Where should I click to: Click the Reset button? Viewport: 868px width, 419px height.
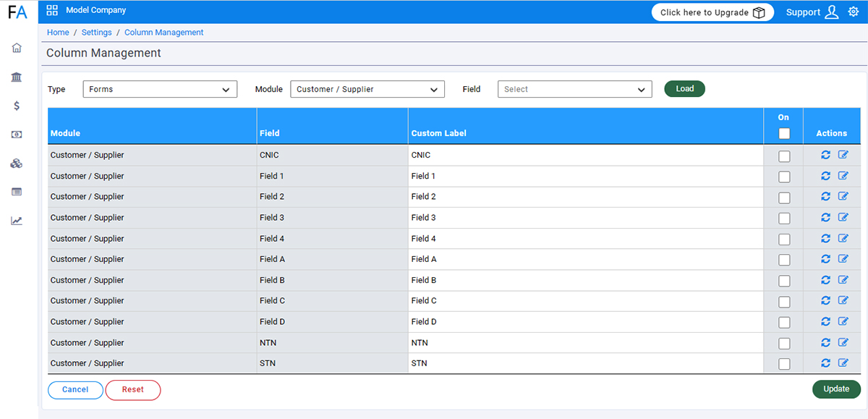(x=133, y=390)
